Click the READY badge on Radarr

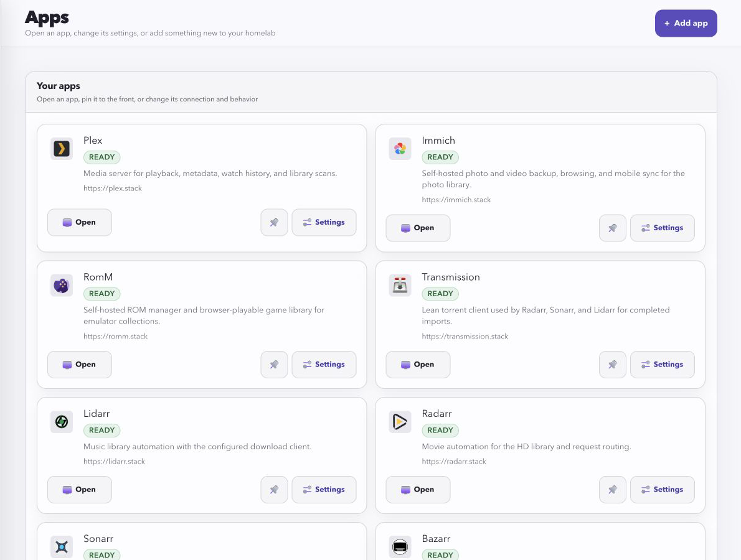440,430
